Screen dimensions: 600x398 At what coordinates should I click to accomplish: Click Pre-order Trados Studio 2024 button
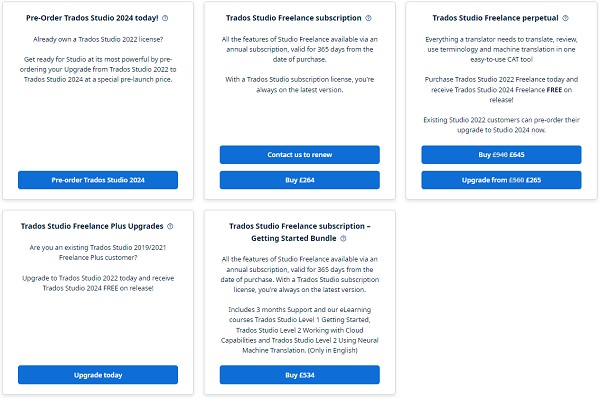point(98,180)
